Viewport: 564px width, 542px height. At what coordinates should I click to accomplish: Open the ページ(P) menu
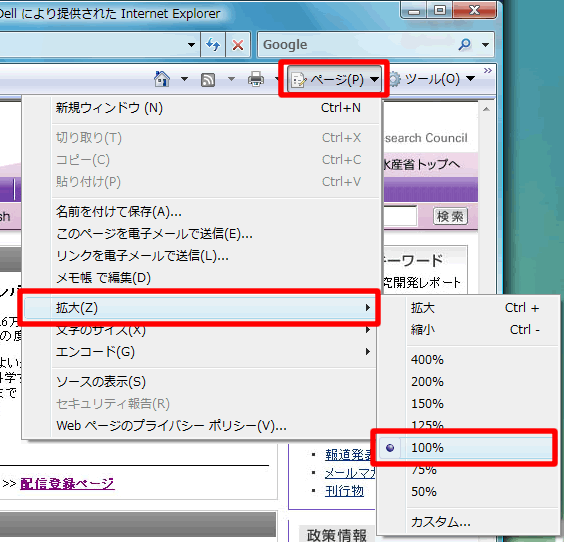pyautogui.click(x=334, y=79)
